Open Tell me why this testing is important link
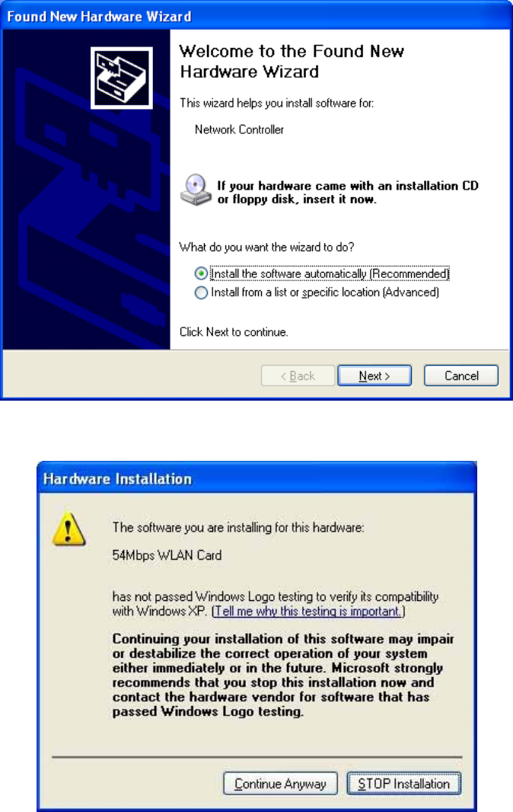Viewport: 513px width, 812px height. click(x=308, y=611)
